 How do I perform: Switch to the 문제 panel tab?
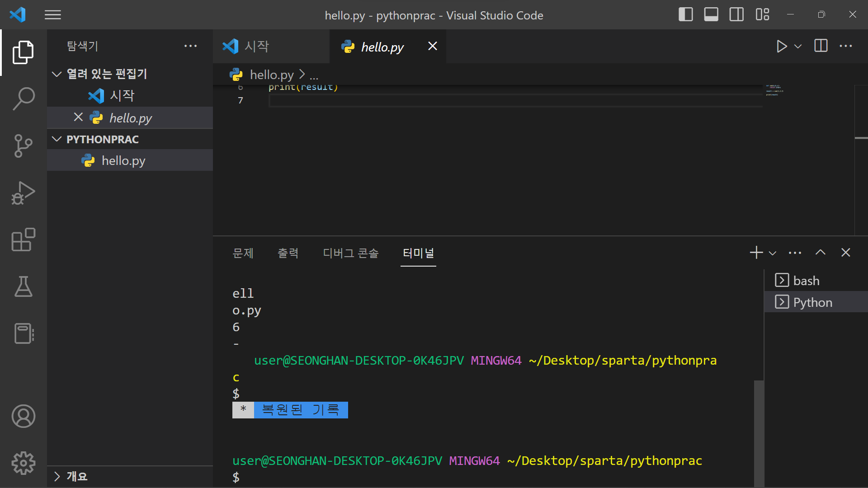point(243,253)
